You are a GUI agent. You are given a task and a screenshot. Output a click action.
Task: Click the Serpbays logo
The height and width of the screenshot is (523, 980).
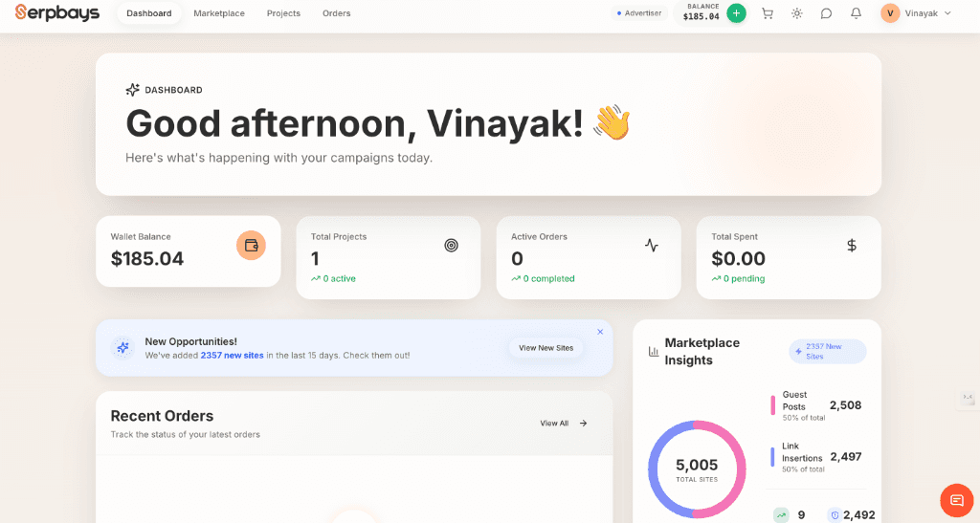point(57,13)
